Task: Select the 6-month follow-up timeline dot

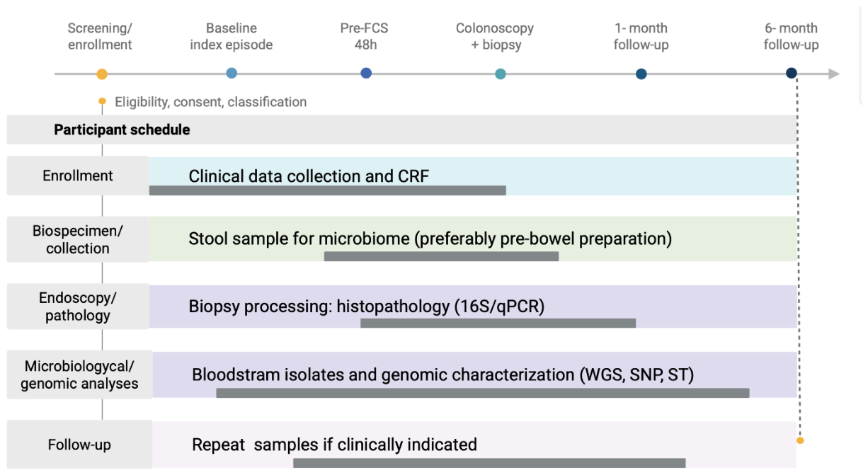Action: (x=792, y=73)
